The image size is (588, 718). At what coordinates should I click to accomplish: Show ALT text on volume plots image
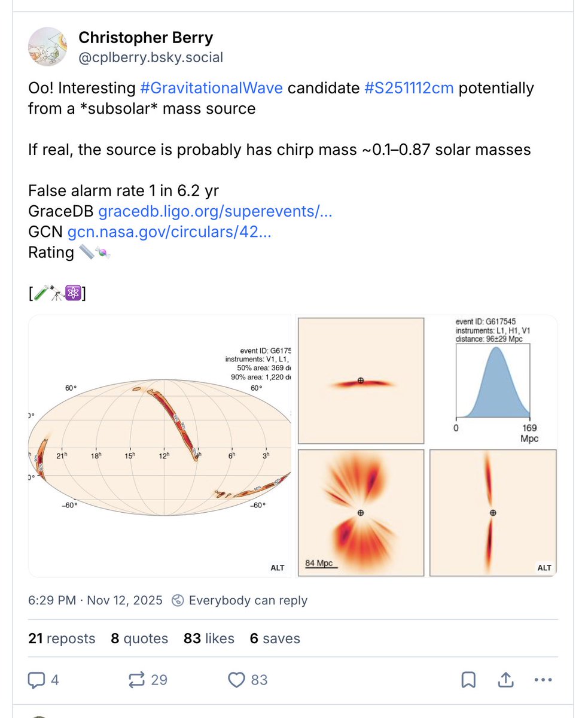point(544,567)
